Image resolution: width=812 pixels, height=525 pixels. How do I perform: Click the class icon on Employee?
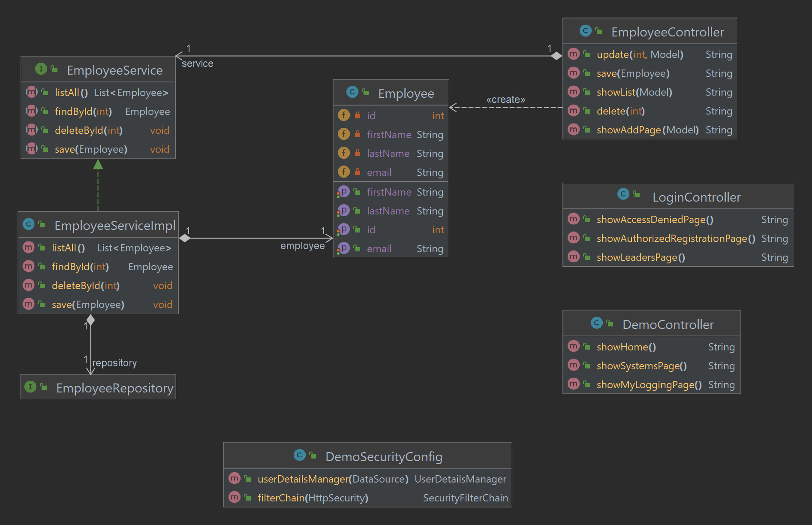coord(352,92)
